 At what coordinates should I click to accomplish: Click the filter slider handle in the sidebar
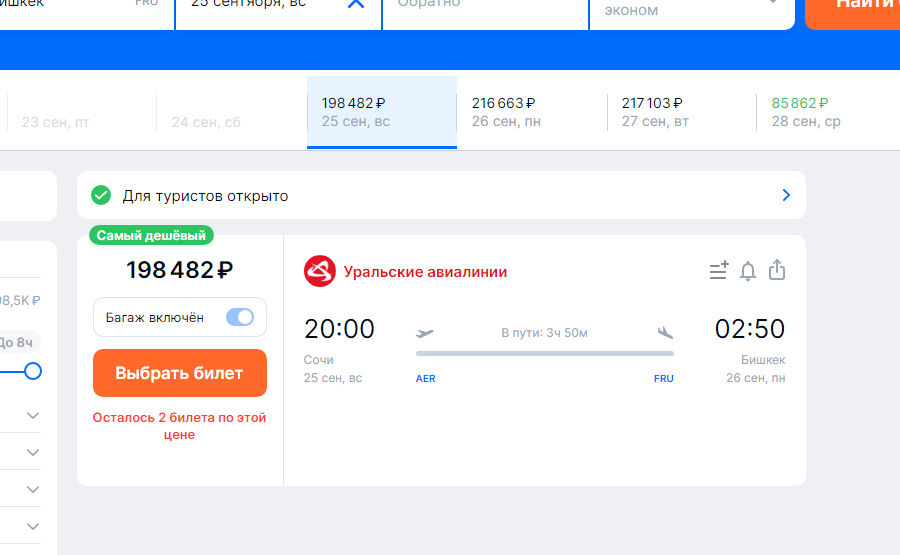[x=33, y=371]
